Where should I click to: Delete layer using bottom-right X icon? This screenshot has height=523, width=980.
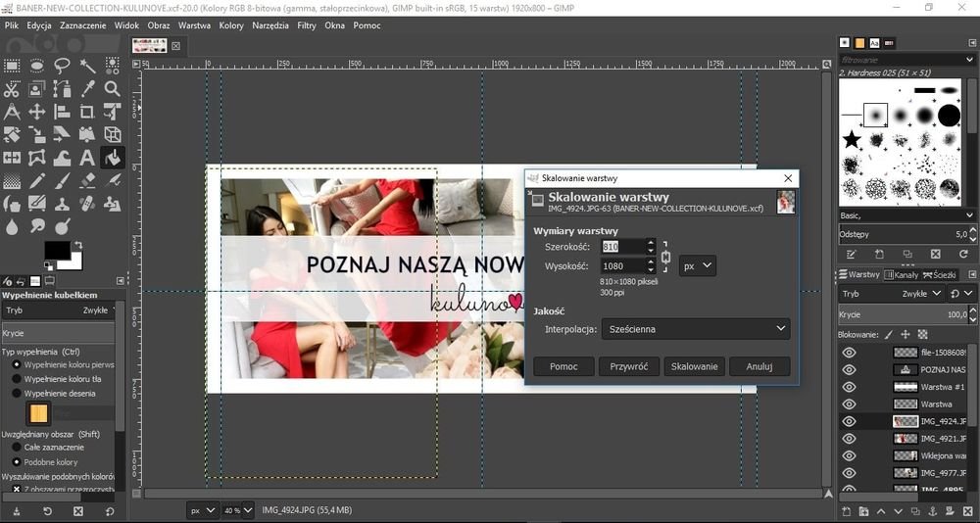pyautogui.click(x=966, y=511)
